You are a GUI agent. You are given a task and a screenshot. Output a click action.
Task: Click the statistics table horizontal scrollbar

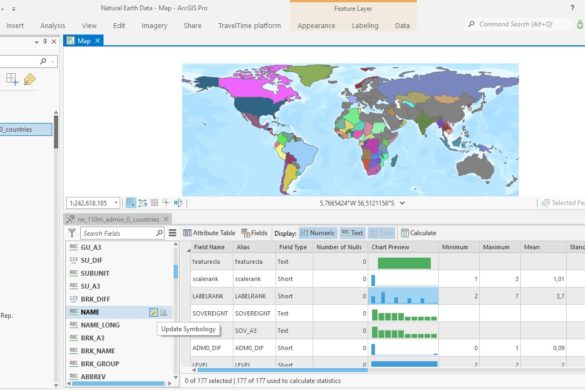click(x=282, y=370)
